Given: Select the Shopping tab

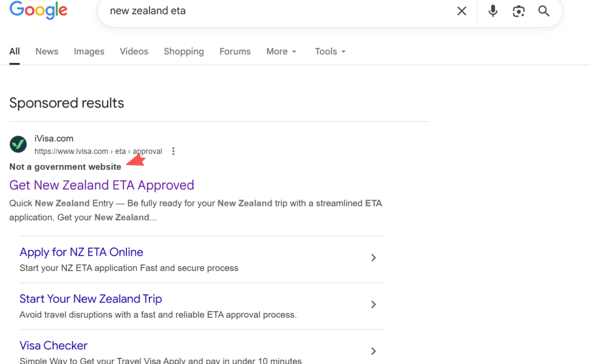Looking at the screenshot, I should pyautogui.click(x=183, y=51).
